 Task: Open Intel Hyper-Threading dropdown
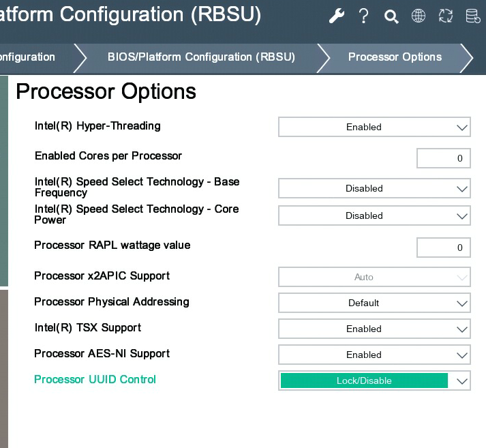pos(374,127)
